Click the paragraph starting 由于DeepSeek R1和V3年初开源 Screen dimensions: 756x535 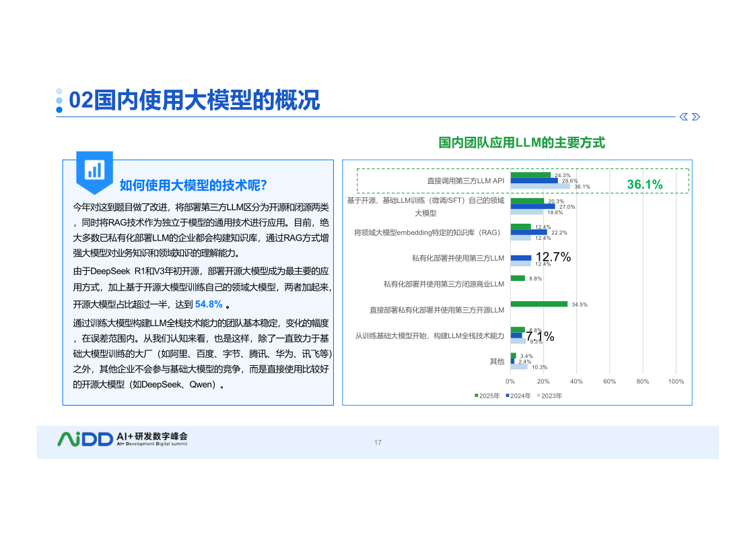[202, 288]
